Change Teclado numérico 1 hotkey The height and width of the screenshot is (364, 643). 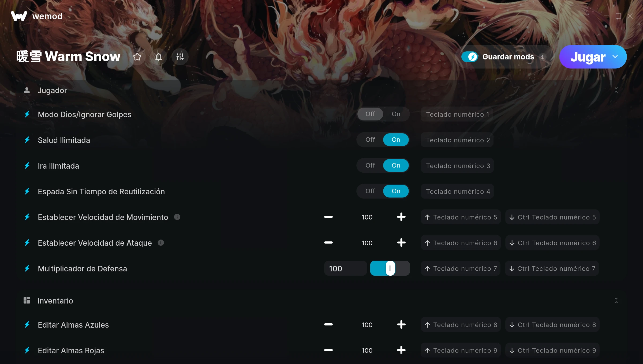click(457, 114)
